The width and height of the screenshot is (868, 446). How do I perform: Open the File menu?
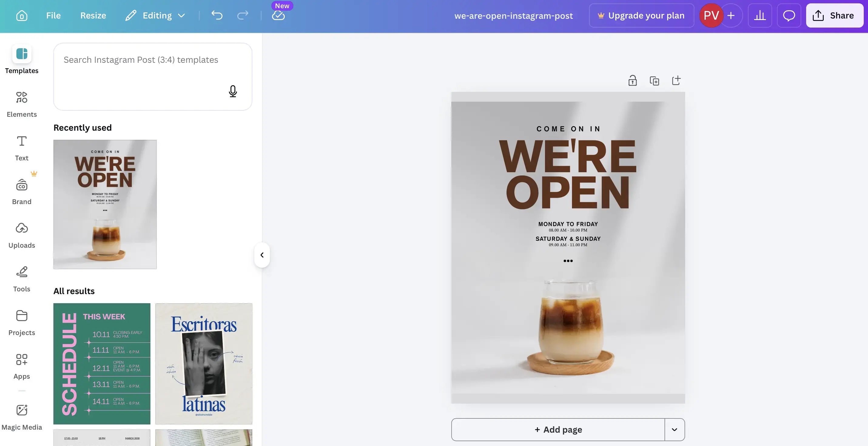pos(53,15)
